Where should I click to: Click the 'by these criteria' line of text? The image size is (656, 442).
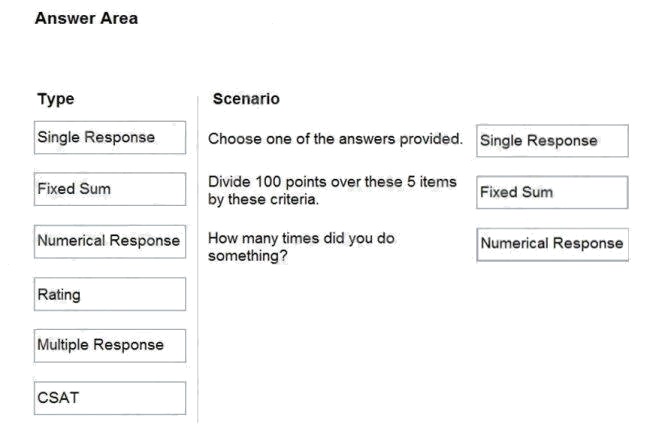(263, 200)
